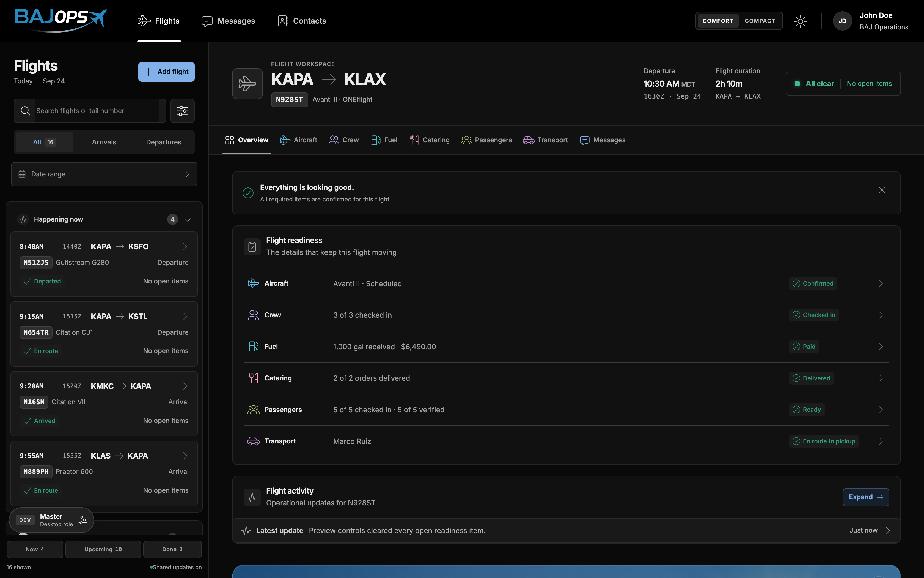The height and width of the screenshot is (578, 924).
Task: Click the Add flight button
Action: [166, 72]
